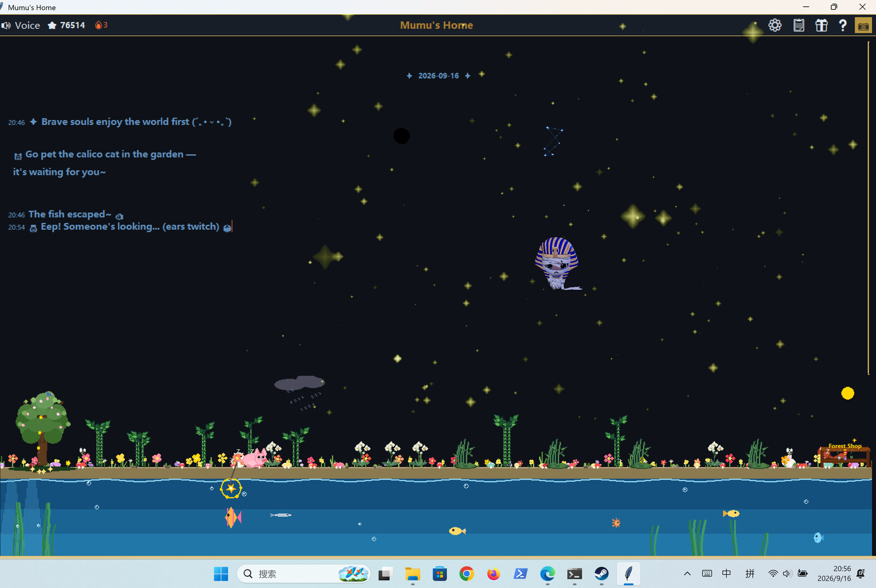Click the orange and pink striped fish

233,517
